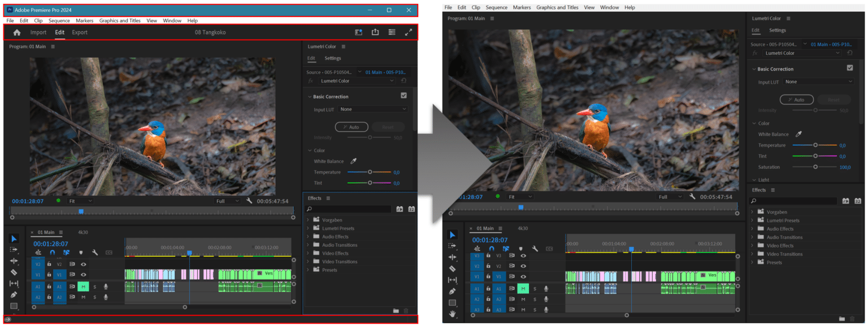Click the Auto button in Basic Correction
The height and width of the screenshot is (327, 868).
tap(351, 127)
